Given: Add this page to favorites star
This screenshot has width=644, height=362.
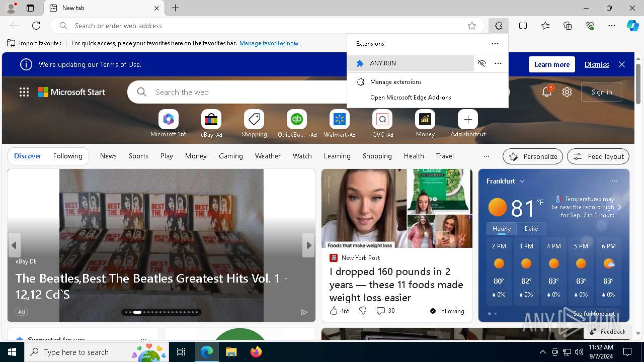Looking at the screenshot, I should click(x=471, y=26).
